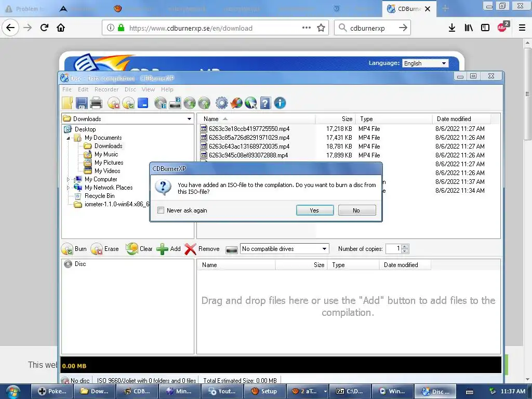Open the No compatible drives dropdown

click(x=324, y=249)
